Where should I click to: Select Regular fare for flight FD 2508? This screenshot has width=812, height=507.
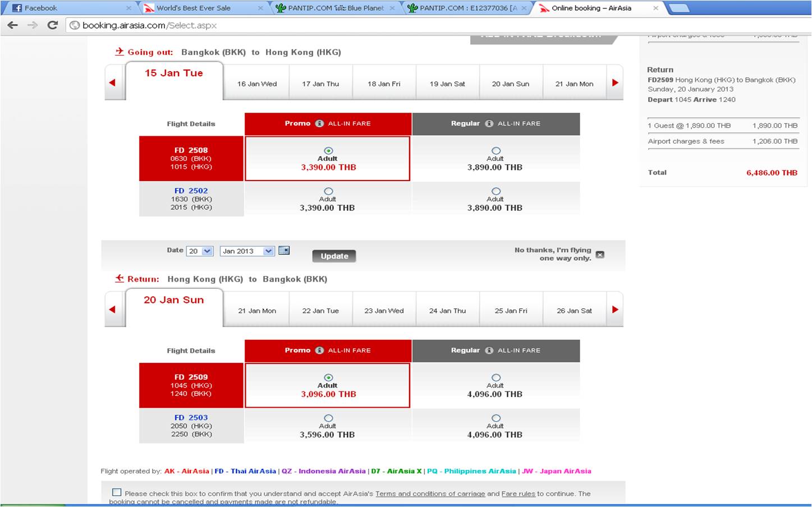(496, 150)
